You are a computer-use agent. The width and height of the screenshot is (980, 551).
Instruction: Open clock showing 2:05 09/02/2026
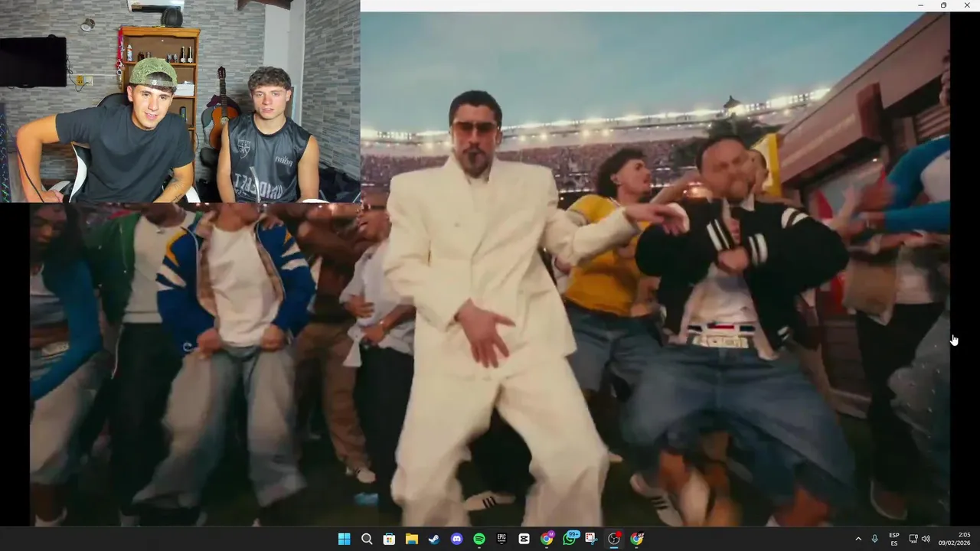(x=954, y=539)
